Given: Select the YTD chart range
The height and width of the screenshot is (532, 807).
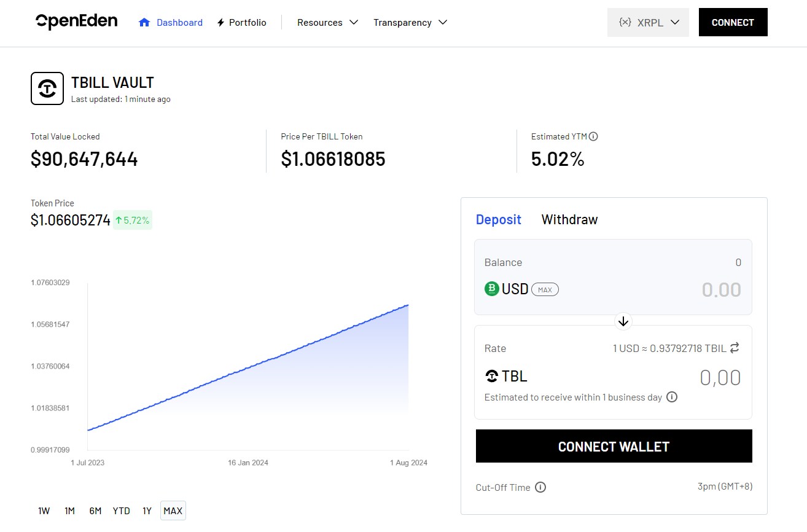Looking at the screenshot, I should tap(122, 510).
